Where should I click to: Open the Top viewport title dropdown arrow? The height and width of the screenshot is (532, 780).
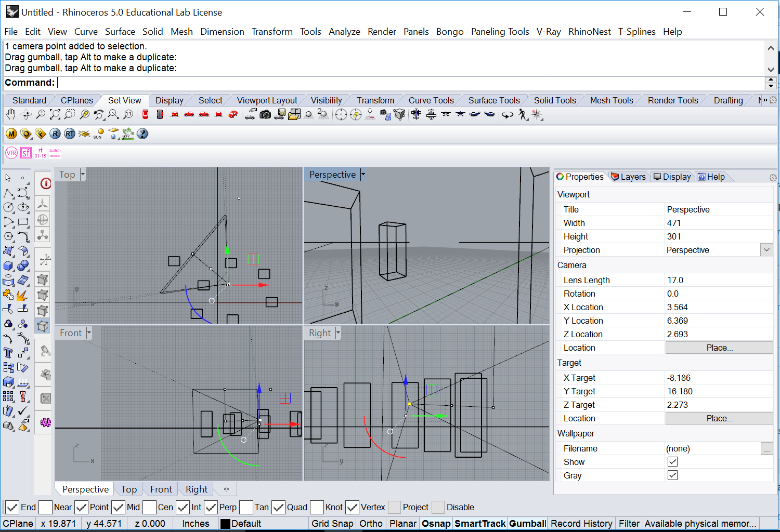tap(83, 175)
